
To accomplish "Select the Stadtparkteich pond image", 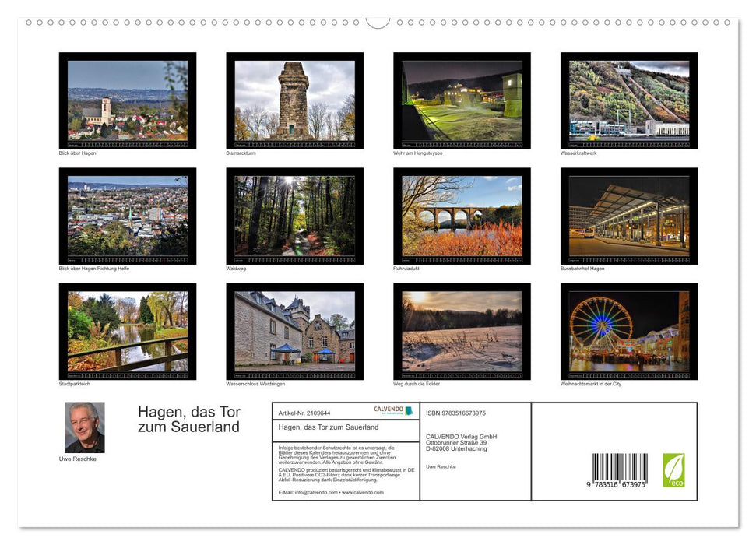I will 128,330.
